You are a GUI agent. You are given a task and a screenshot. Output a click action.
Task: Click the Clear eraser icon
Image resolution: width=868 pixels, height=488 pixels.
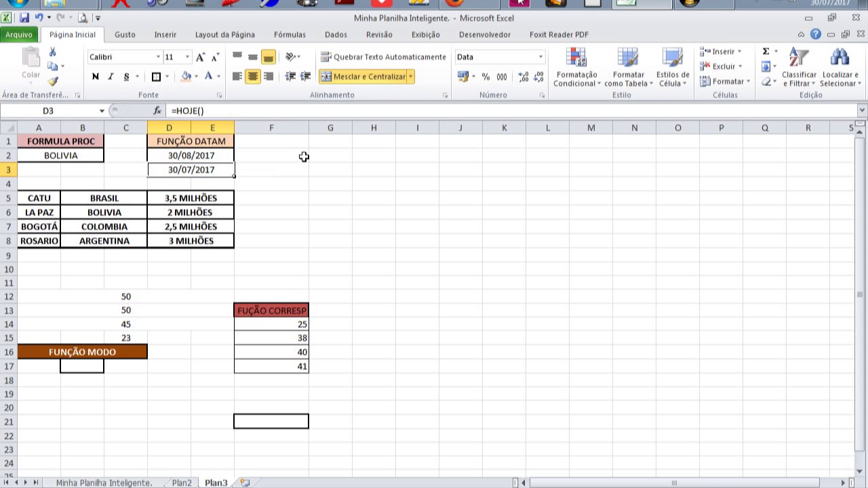point(766,81)
